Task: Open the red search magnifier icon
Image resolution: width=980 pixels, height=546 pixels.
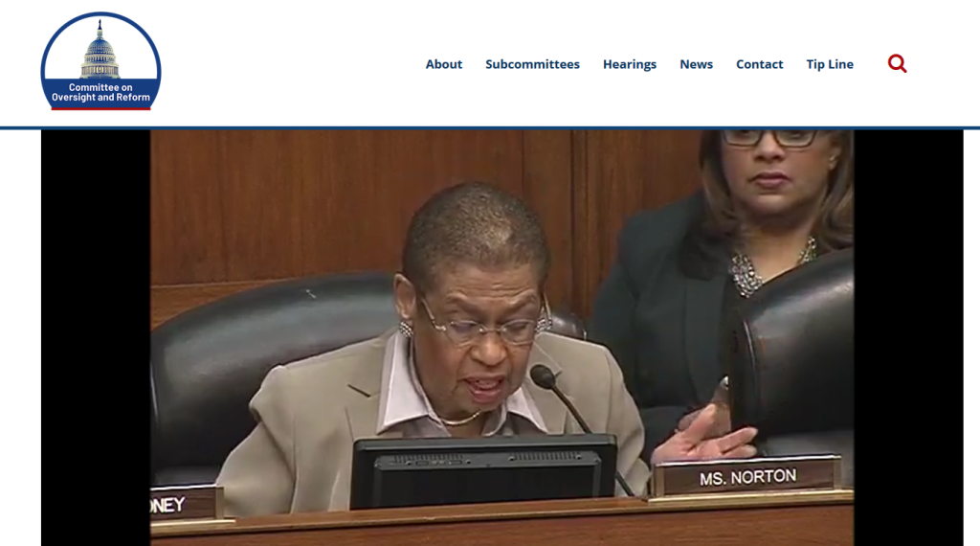Action: (x=897, y=64)
